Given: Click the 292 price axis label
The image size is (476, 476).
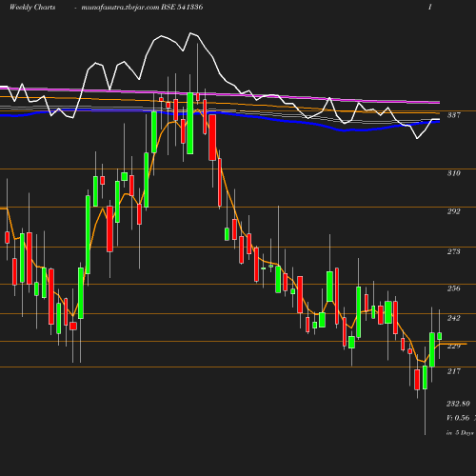Looking at the screenshot, I should (x=453, y=211).
